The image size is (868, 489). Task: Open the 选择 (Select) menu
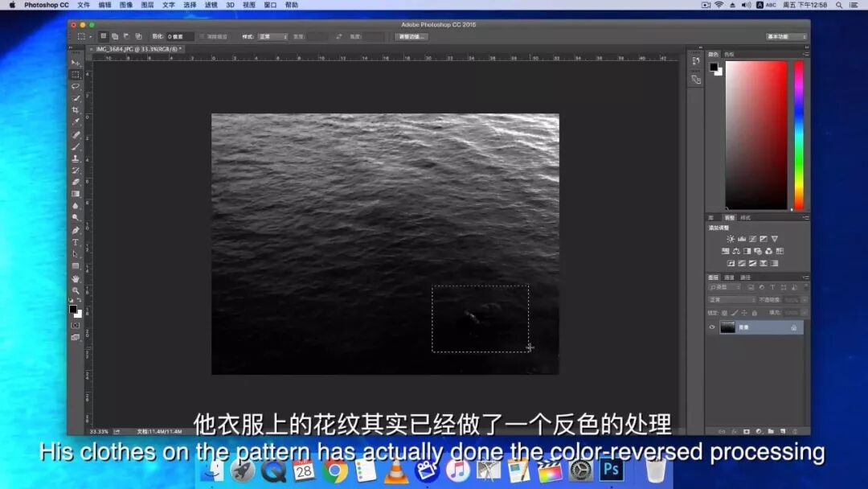[x=190, y=5]
